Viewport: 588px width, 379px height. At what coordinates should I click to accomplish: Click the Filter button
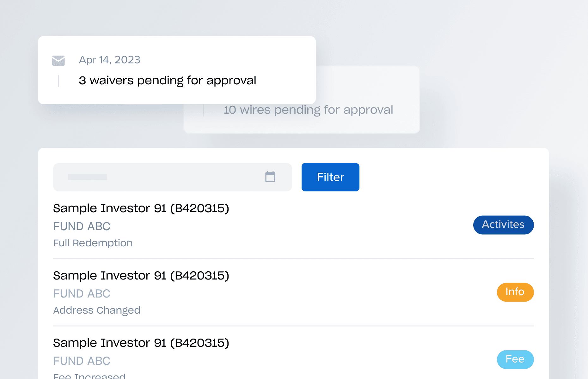click(330, 177)
